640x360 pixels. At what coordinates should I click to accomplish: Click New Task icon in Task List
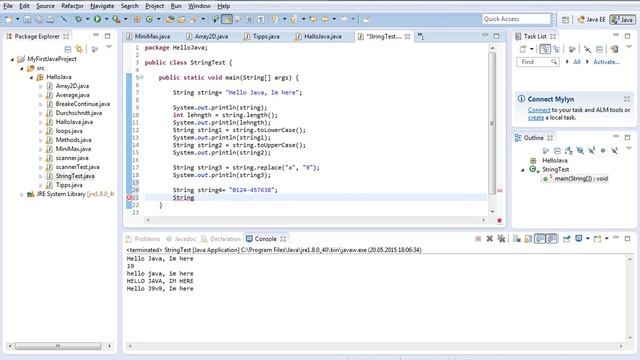point(523,49)
